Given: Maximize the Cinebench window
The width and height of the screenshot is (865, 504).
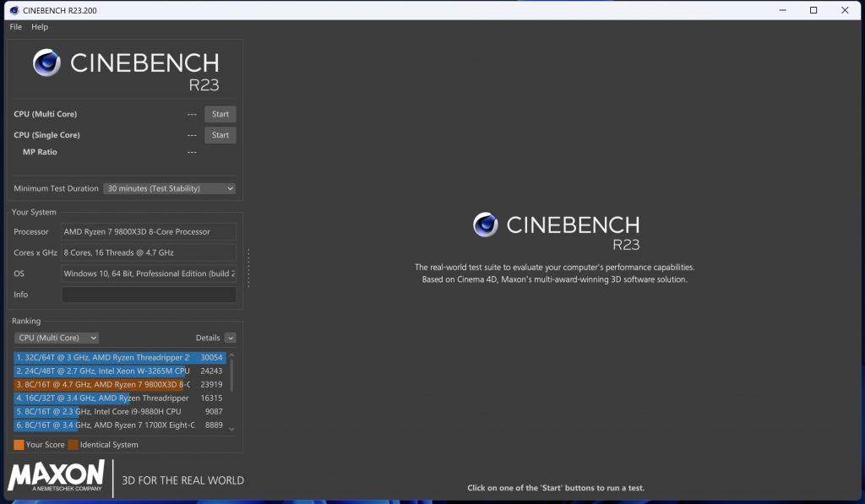Looking at the screenshot, I should (x=813, y=10).
